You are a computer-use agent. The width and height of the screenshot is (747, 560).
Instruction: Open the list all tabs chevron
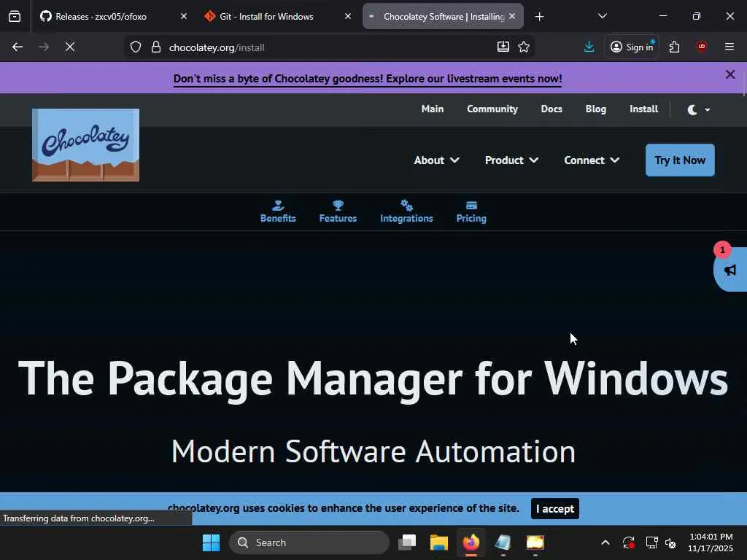(602, 16)
